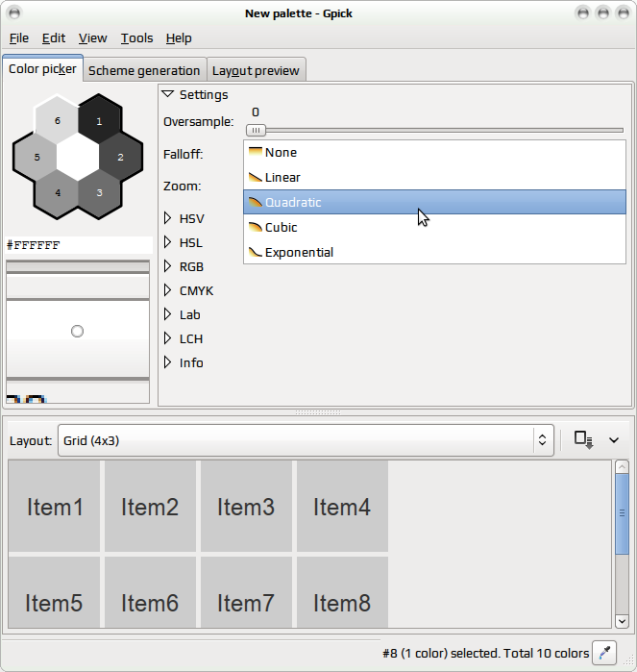Choose Cubic falloff option

click(x=434, y=227)
